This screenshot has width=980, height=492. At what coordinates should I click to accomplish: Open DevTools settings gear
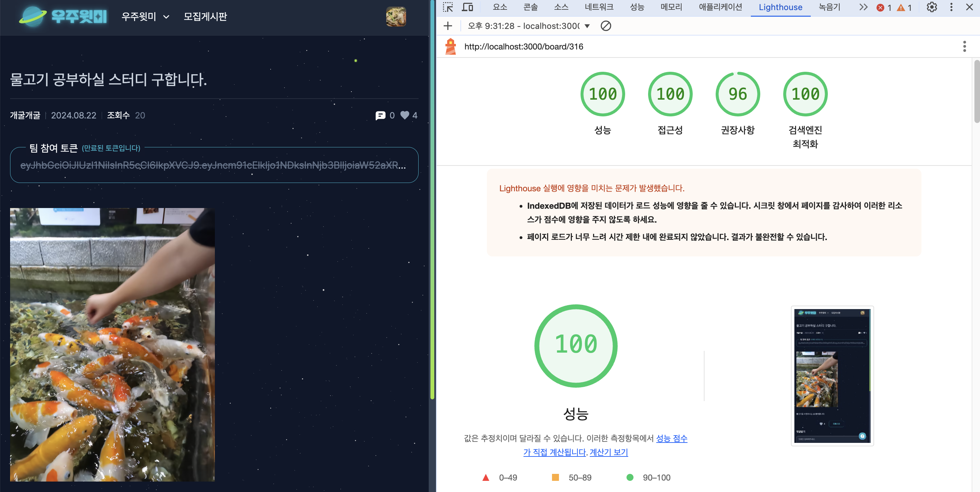[x=932, y=7]
